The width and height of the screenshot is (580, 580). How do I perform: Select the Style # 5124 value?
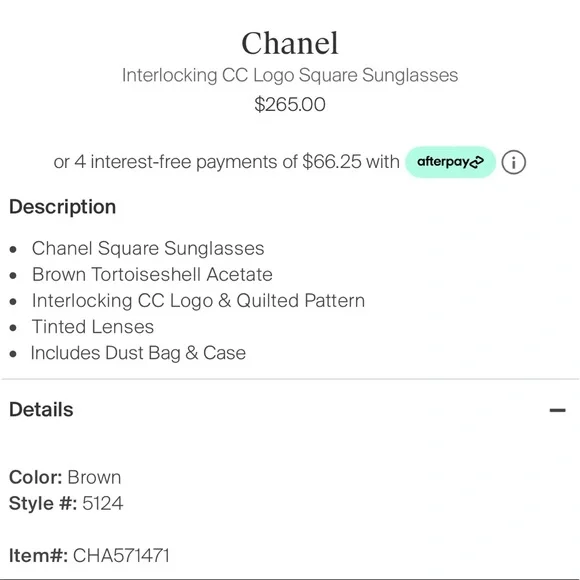[x=102, y=503]
